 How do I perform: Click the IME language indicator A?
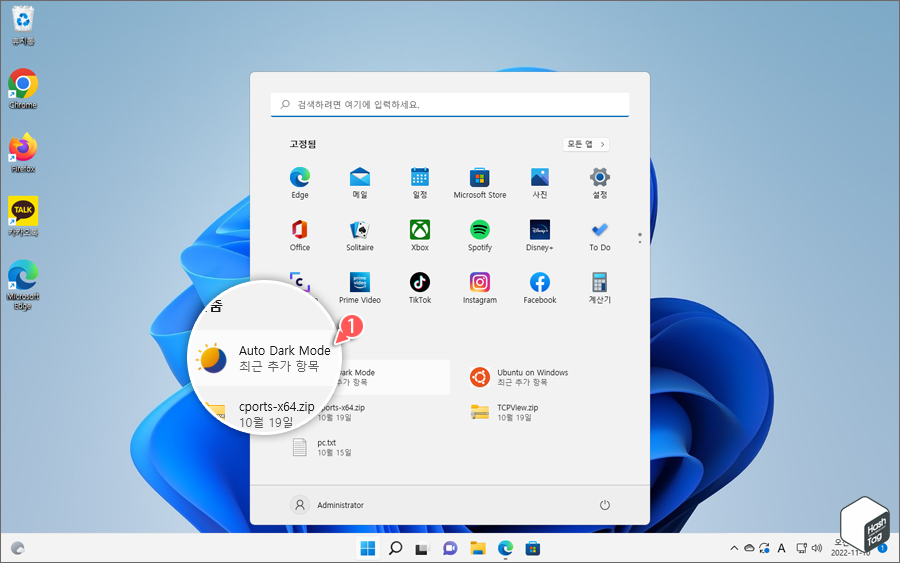(x=781, y=549)
